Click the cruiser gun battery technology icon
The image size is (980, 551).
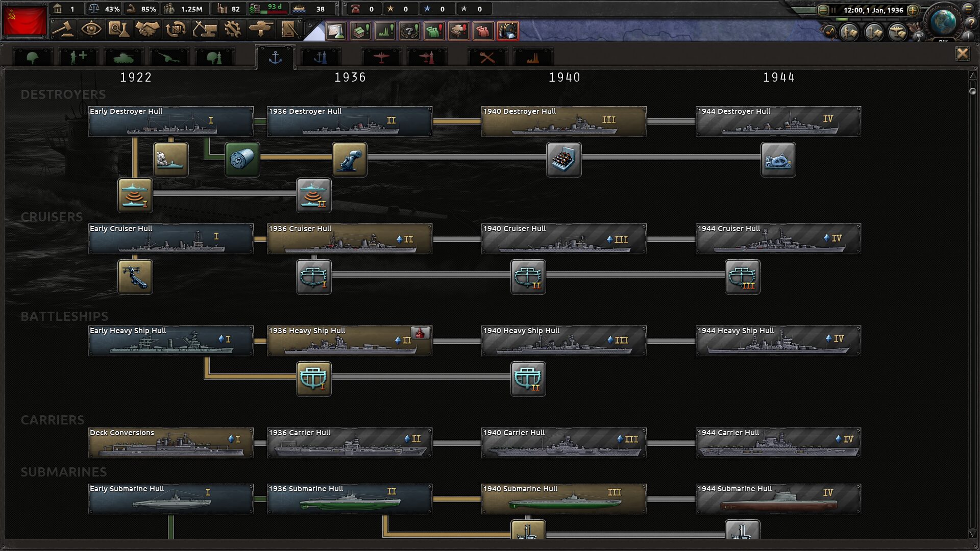(x=135, y=277)
